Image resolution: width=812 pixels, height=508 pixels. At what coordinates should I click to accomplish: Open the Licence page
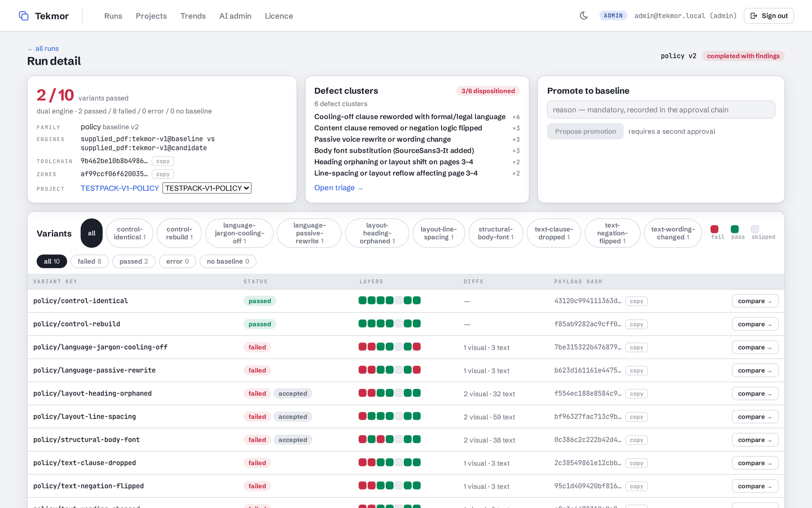point(279,16)
